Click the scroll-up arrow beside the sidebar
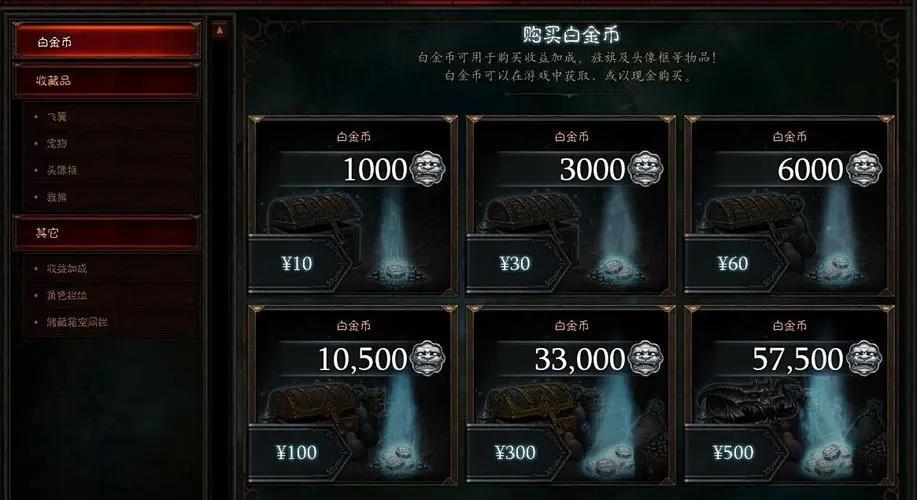917x500 pixels. click(x=220, y=31)
